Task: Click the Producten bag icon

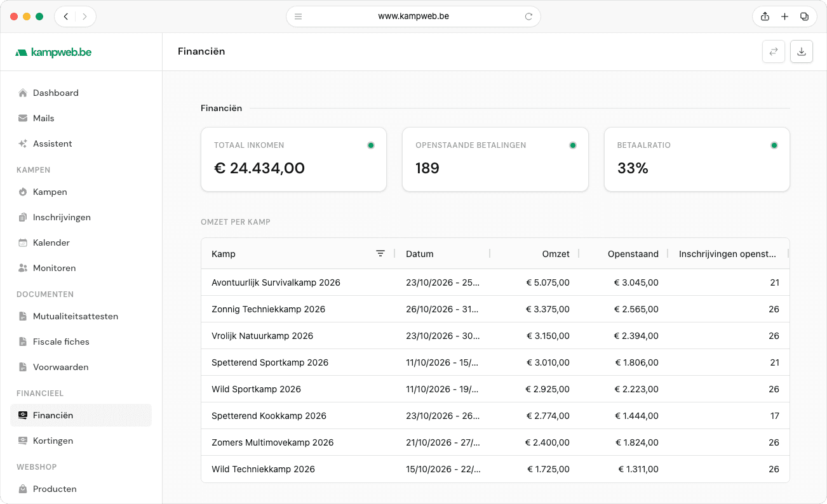Action: (23, 489)
